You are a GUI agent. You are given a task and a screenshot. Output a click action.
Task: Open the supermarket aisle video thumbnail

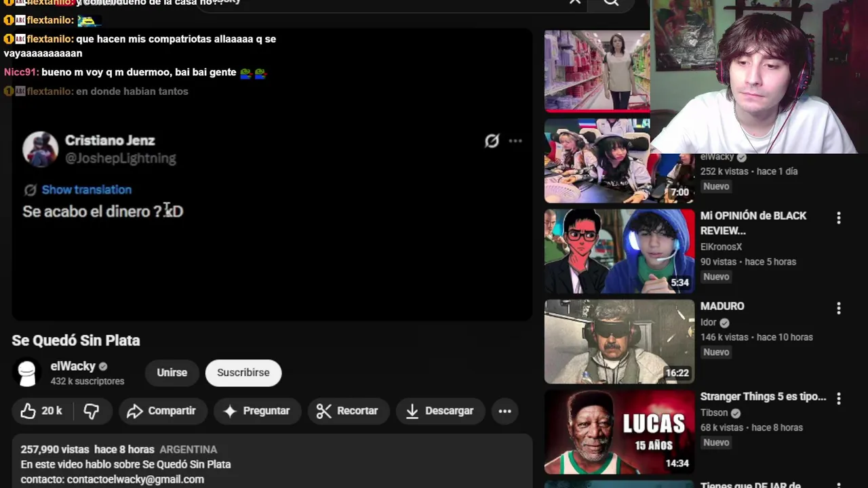click(x=597, y=70)
